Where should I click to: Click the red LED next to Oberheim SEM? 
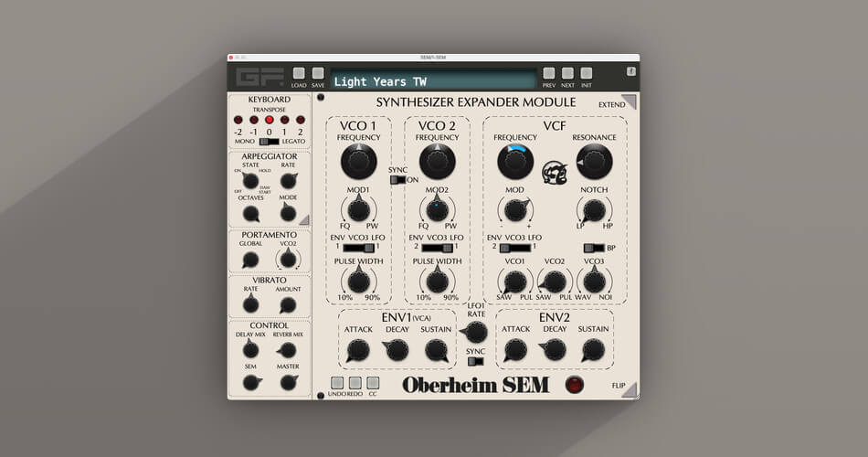[574, 385]
